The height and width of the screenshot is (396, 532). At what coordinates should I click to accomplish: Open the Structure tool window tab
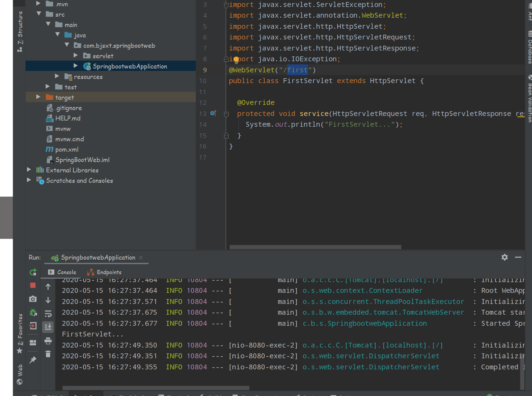click(20, 31)
